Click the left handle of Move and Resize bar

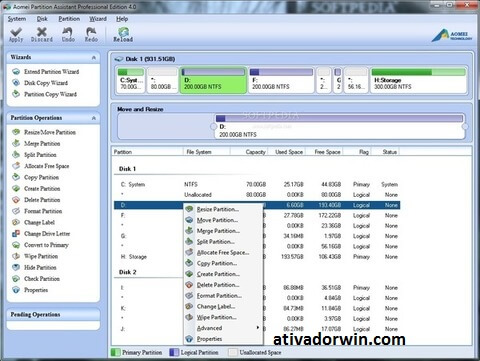coord(214,127)
